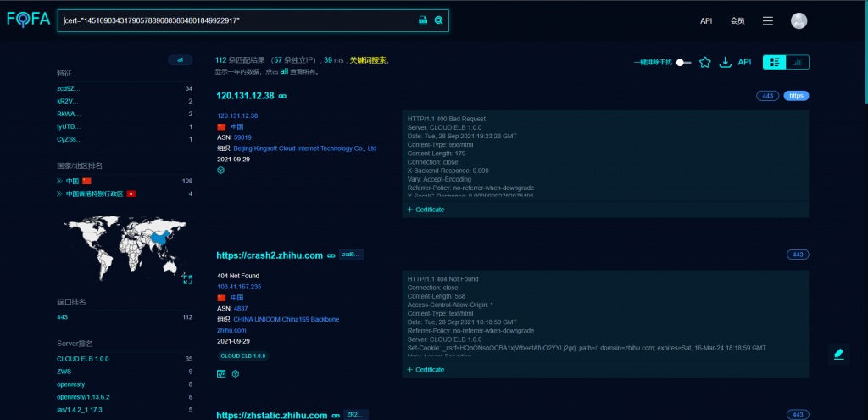
Task: Click ASN 4837 link
Action: click(241, 309)
